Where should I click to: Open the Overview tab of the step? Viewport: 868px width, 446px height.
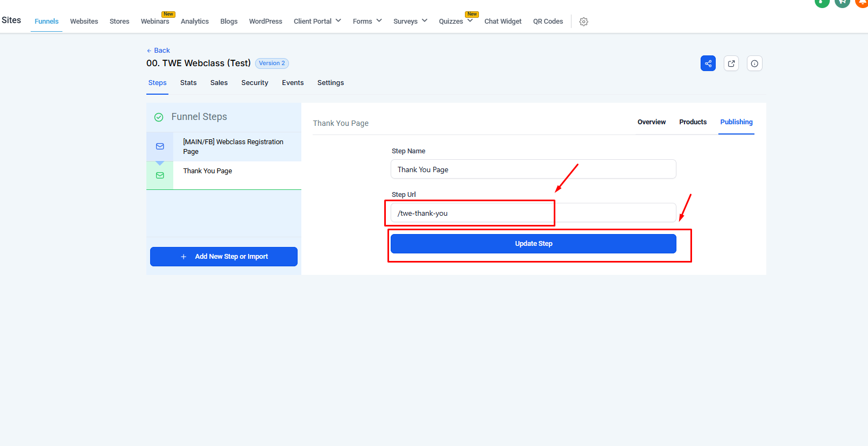[651, 122]
